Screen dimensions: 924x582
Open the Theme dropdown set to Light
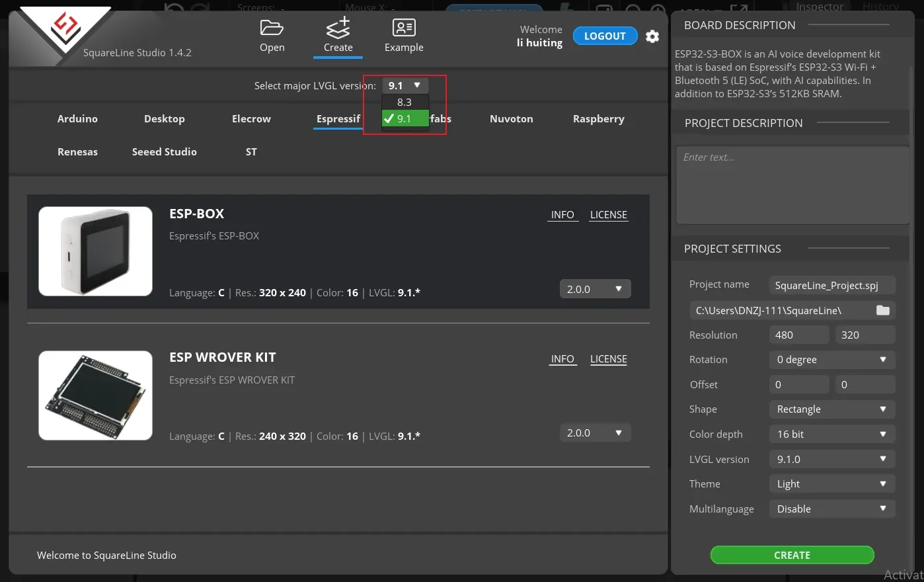click(831, 484)
